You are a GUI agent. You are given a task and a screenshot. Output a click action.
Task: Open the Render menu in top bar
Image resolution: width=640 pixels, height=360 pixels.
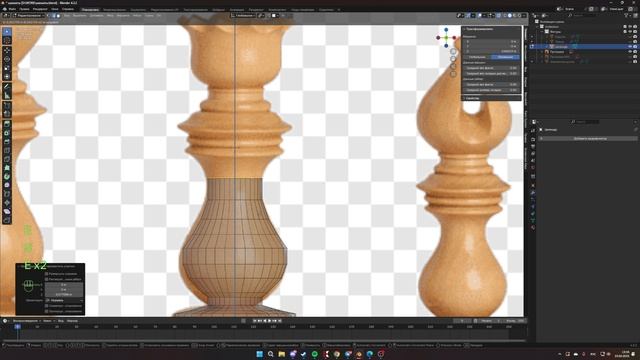(40, 9)
